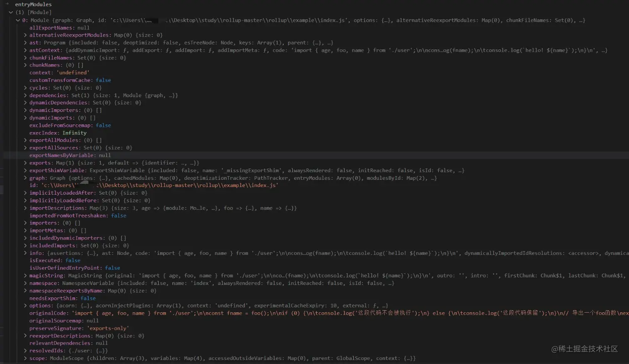Expand the importers array property
Screen dimensions: 629x364
25,223
